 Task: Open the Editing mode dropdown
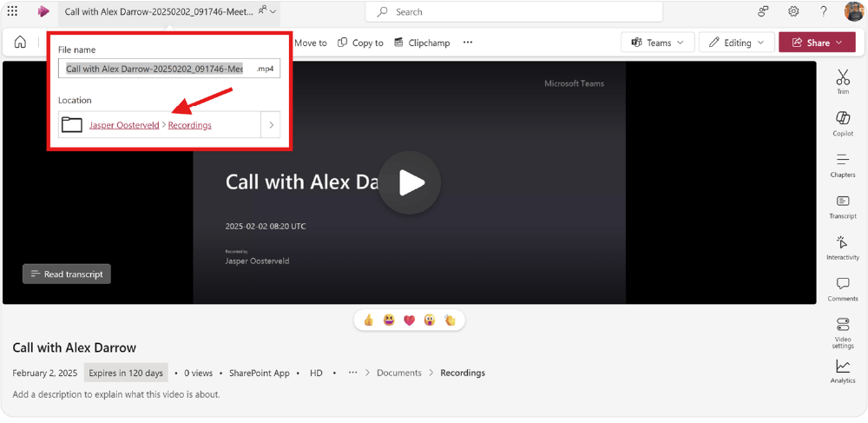[737, 42]
